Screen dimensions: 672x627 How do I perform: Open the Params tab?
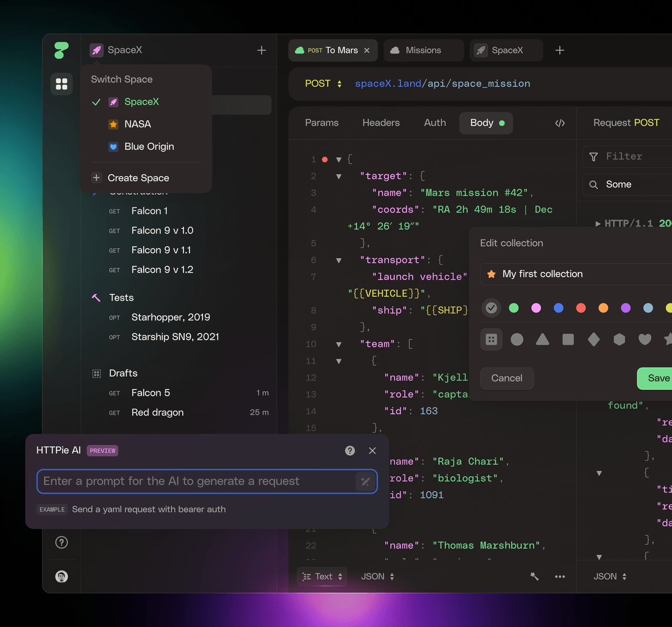[x=322, y=123]
